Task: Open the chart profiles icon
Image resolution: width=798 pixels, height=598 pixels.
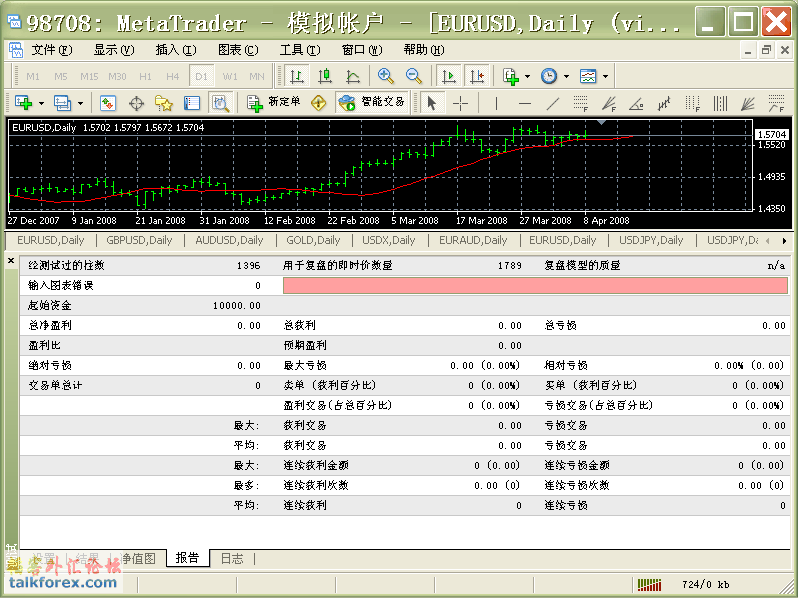Action: [x=62, y=103]
